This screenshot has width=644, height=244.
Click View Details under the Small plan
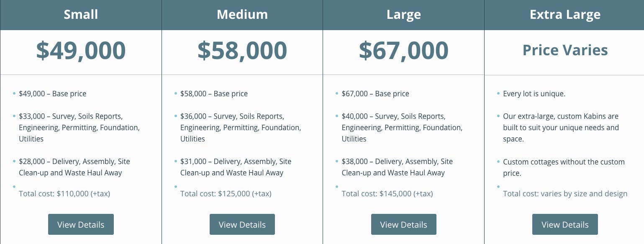(81, 224)
